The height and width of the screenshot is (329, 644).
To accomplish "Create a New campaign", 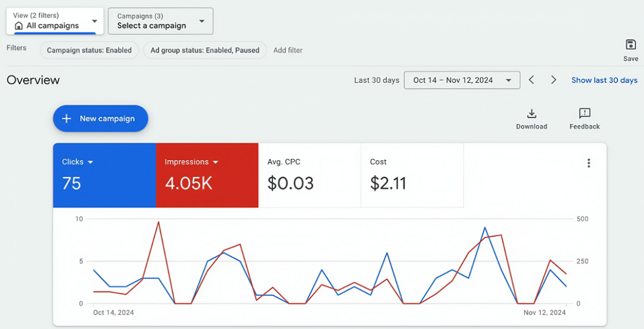I will coord(100,119).
